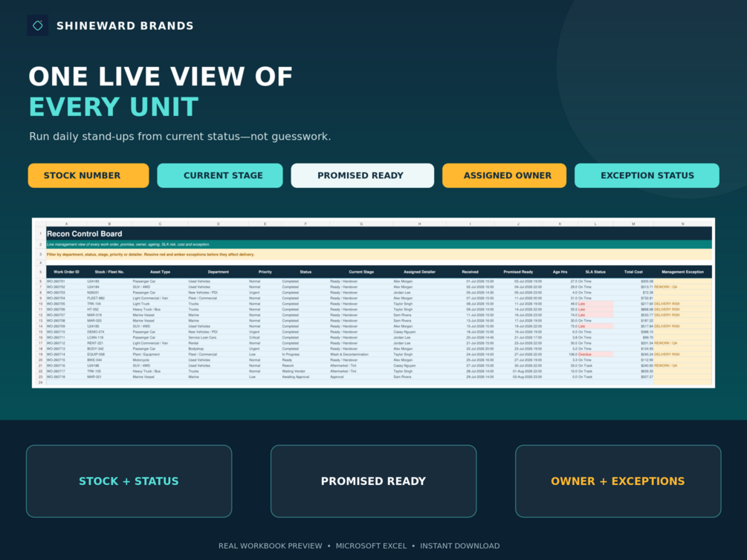
Task: Click the 'SLA Status' column header
Action: (595, 272)
